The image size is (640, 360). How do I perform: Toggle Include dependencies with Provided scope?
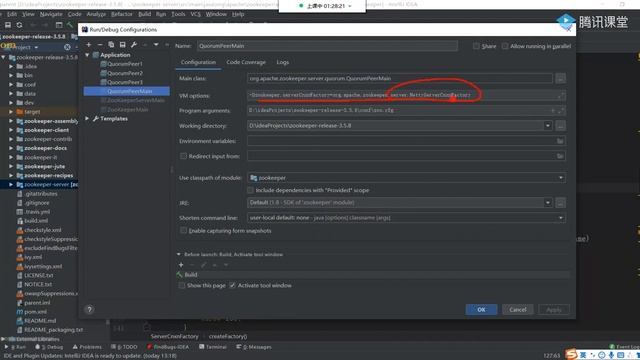click(x=250, y=190)
